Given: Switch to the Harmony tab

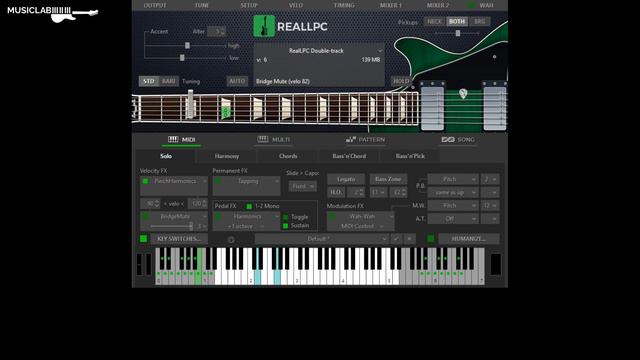Looking at the screenshot, I should click(227, 156).
